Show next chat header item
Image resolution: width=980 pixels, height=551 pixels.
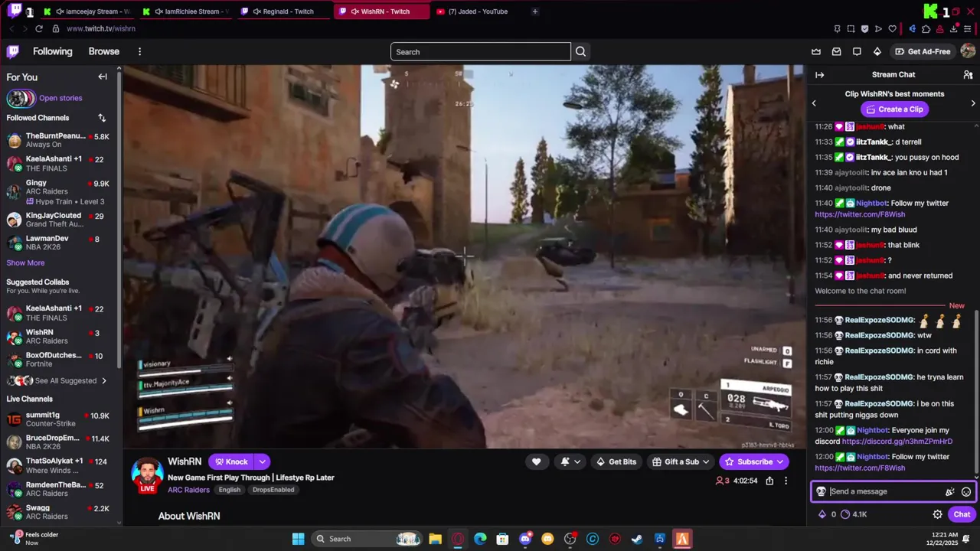[x=973, y=103]
